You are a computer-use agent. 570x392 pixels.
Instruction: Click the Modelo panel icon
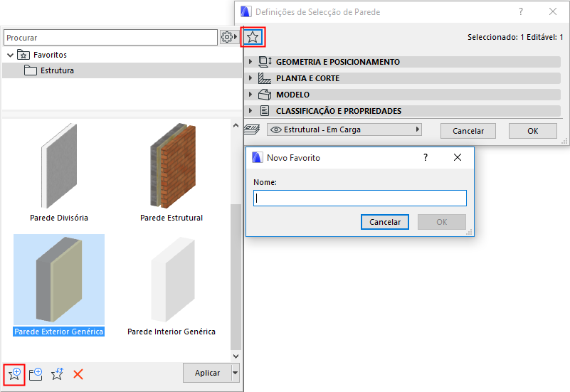tap(265, 95)
